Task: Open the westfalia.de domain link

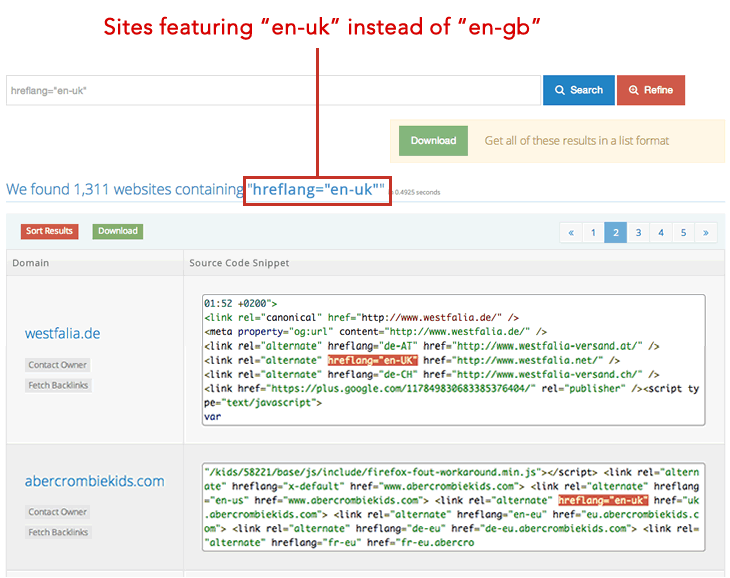Action: (x=62, y=333)
